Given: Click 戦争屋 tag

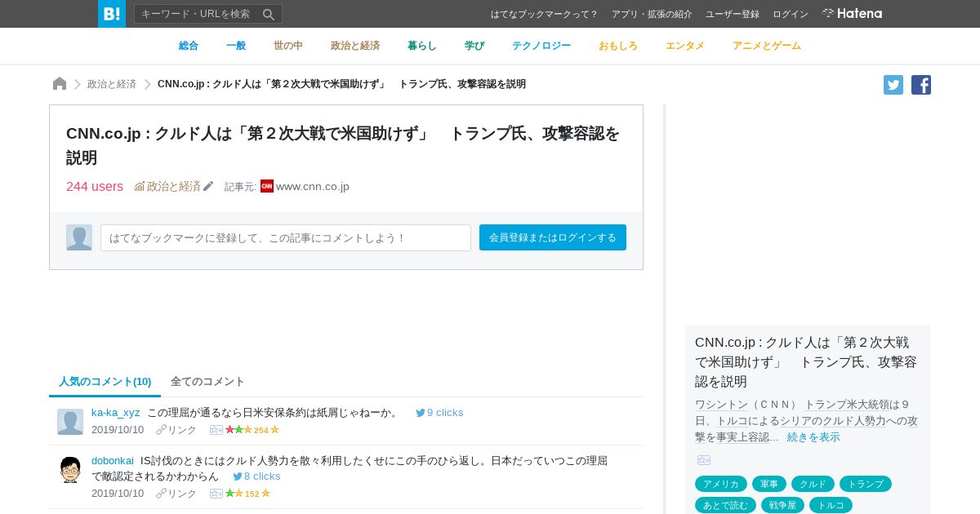Looking at the screenshot, I should (782, 505).
